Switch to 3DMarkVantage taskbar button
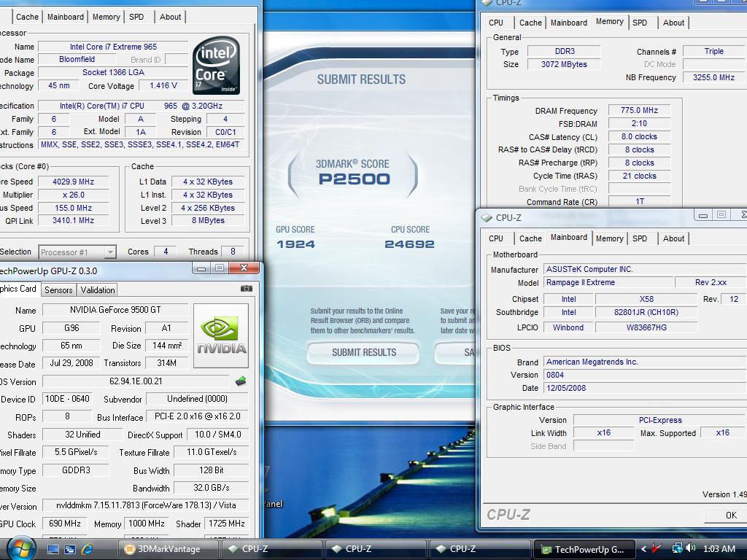 pos(169,548)
